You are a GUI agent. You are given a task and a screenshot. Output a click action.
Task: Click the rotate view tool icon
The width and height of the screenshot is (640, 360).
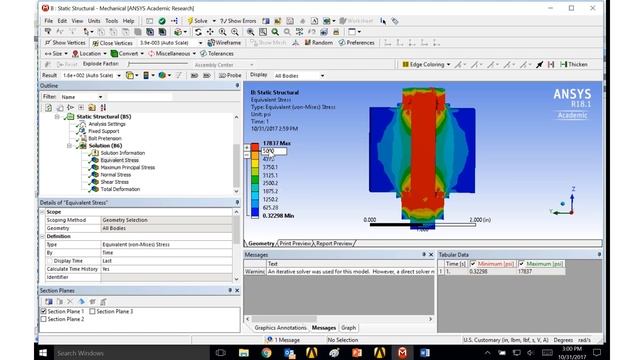pos(198,32)
